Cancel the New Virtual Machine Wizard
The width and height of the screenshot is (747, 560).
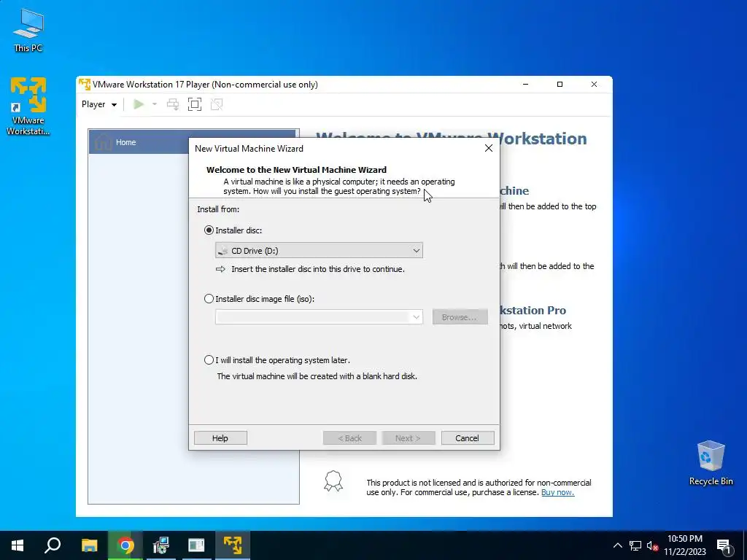tap(468, 438)
